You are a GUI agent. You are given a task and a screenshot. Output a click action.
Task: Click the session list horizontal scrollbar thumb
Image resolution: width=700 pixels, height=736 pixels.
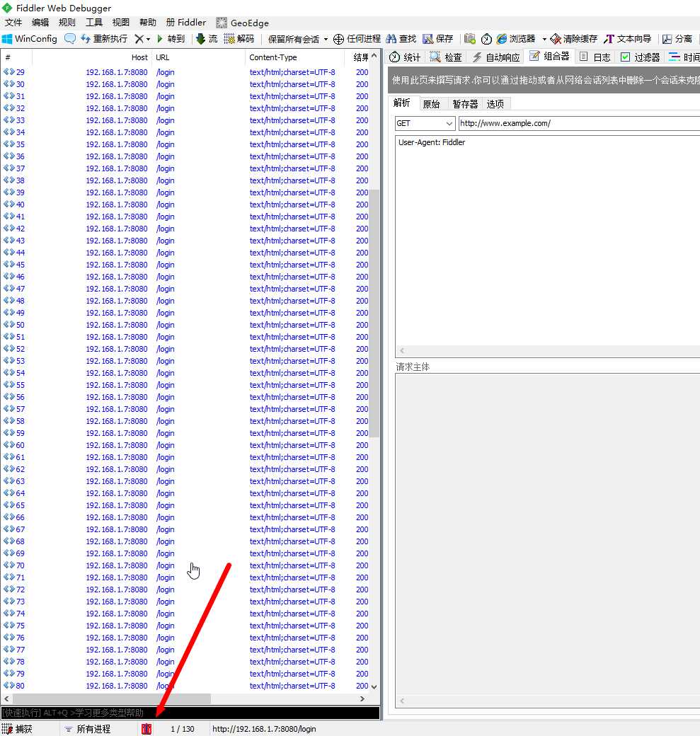pyautogui.click(x=111, y=698)
